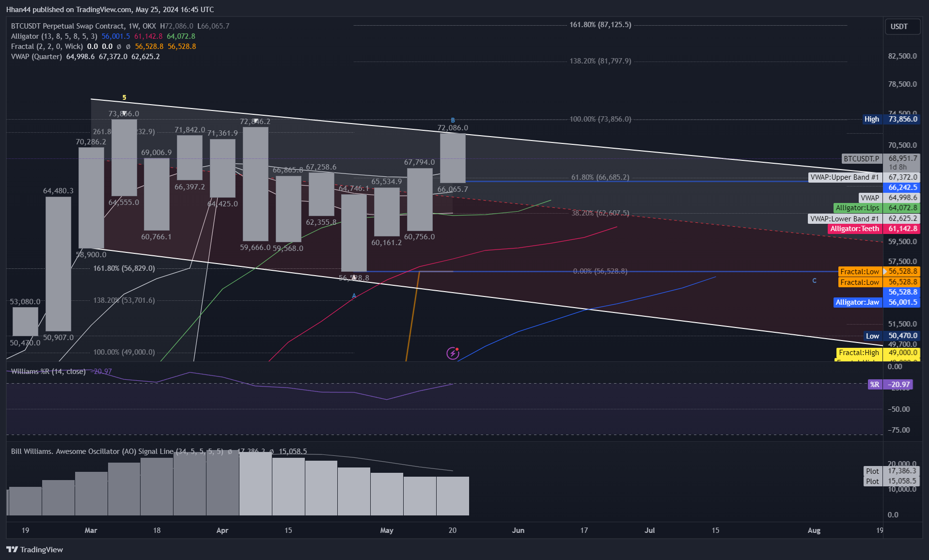Click the purple lightning event icon
This screenshot has width=929, height=560.
453,353
